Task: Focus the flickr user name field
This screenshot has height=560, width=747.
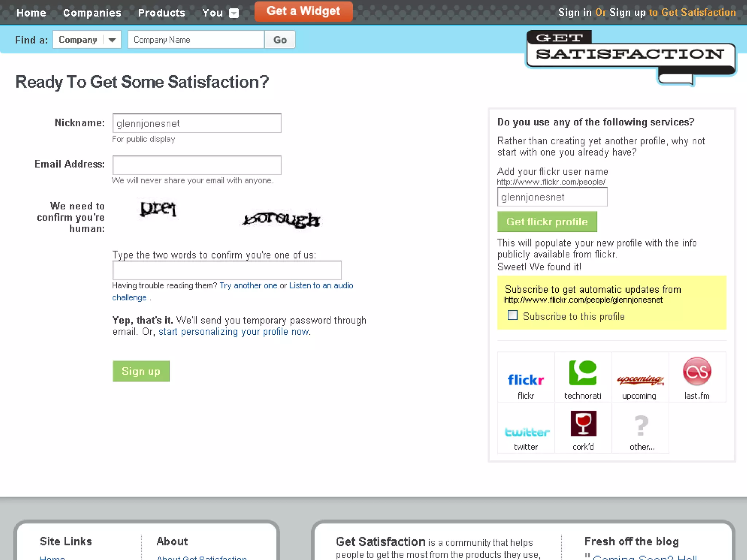Action: (552, 197)
